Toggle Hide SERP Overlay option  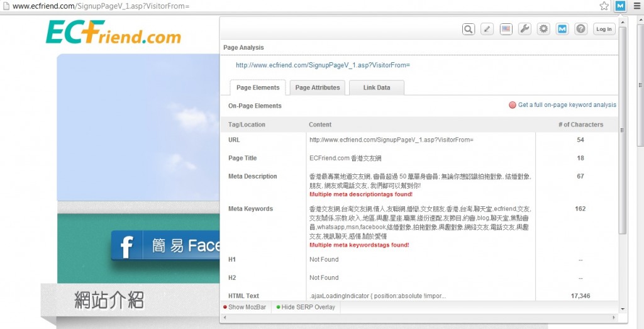click(x=306, y=307)
